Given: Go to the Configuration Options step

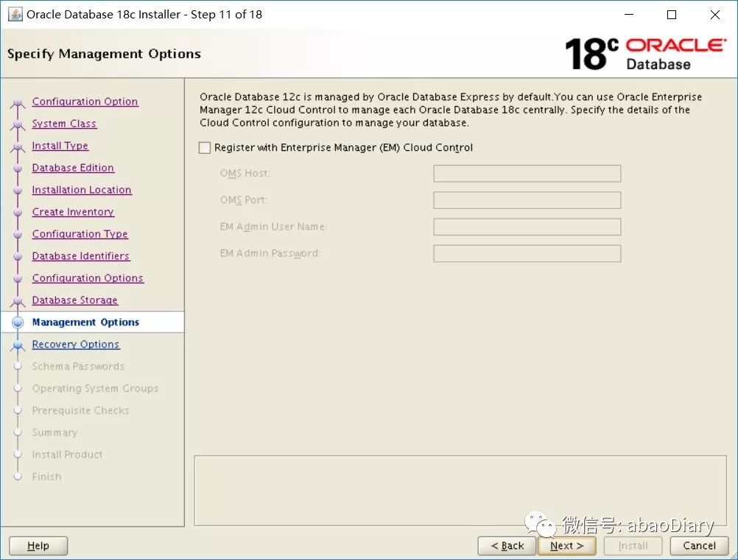Looking at the screenshot, I should tap(88, 278).
